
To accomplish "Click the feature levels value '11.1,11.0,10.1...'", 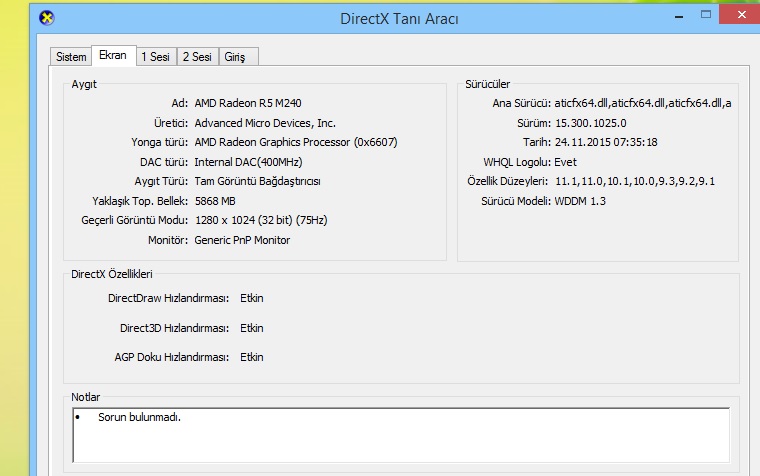I will (x=634, y=181).
